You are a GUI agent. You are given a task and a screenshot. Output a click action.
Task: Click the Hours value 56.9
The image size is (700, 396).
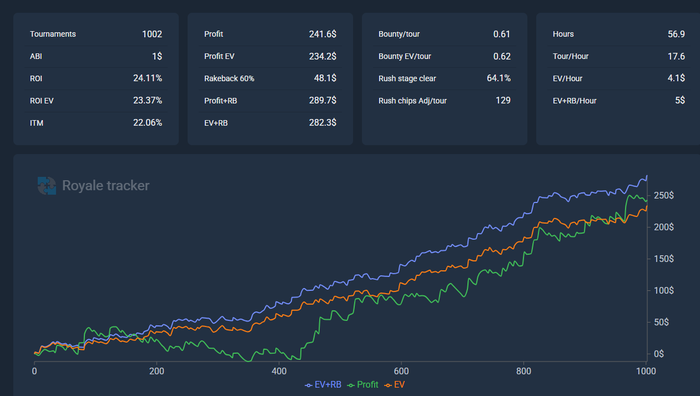click(676, 34)
